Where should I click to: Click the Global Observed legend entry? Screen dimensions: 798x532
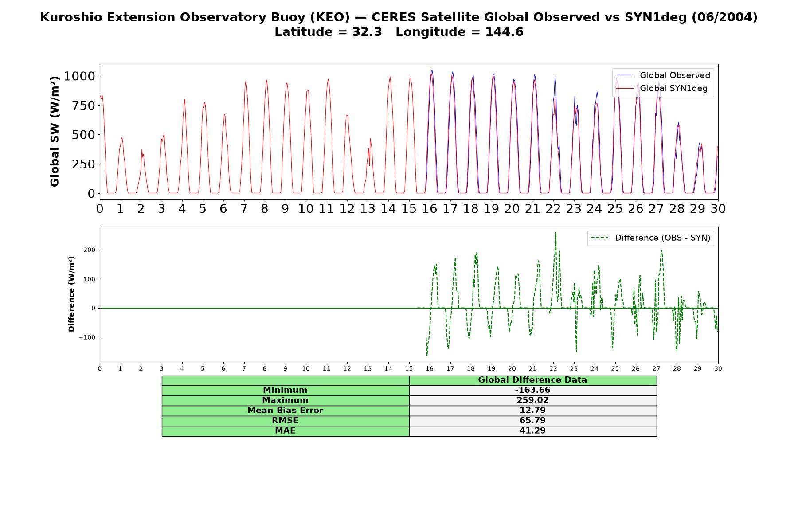pyautogui.click(x=663, y=75)
